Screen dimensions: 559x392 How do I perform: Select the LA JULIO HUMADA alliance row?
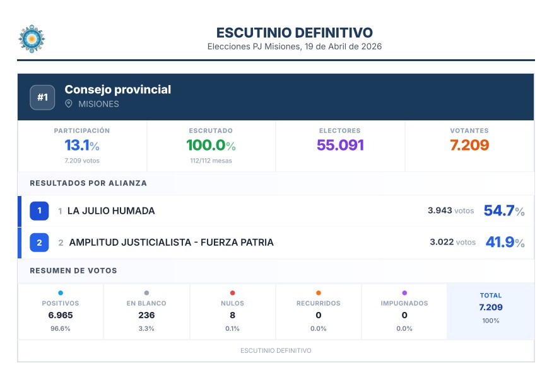coord(252,211)
